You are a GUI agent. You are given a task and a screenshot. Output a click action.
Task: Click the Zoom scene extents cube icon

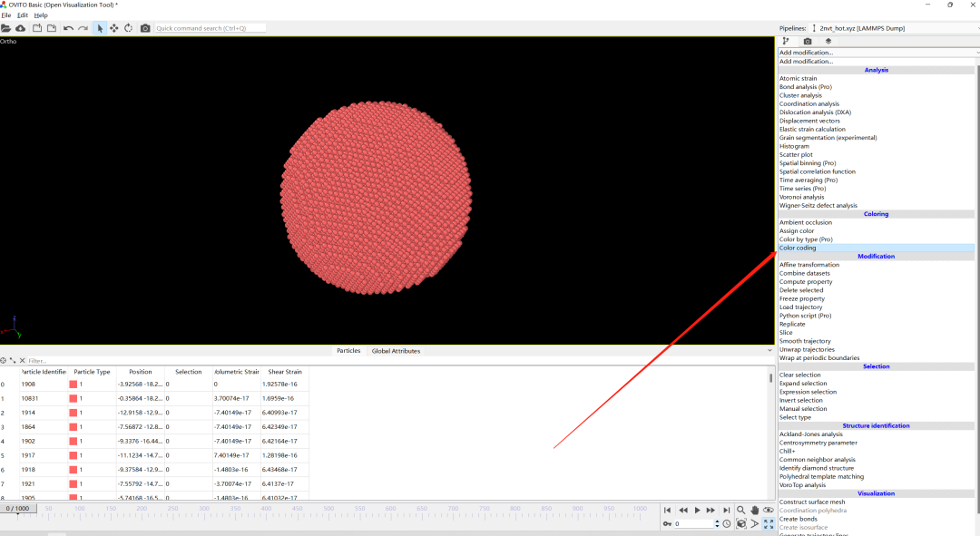[x=741, y=523]
